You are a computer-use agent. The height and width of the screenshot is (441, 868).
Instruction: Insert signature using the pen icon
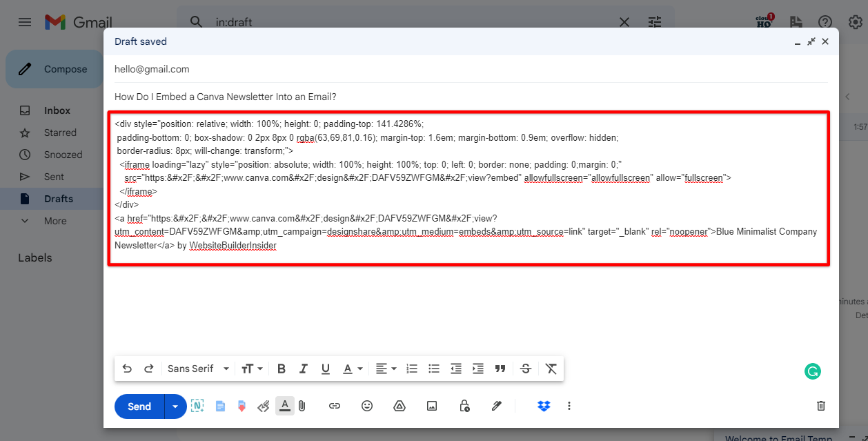(497, 406)
